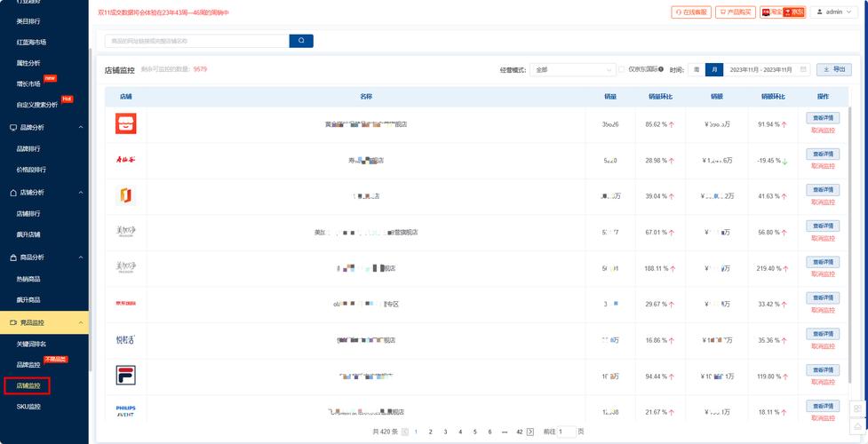Click the 在线客服 button
This screenshot has height=444, width=868.
pos(691,12)
